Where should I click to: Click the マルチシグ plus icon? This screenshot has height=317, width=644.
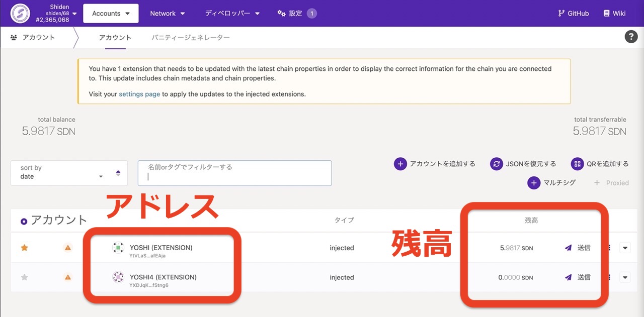point(533,182)
